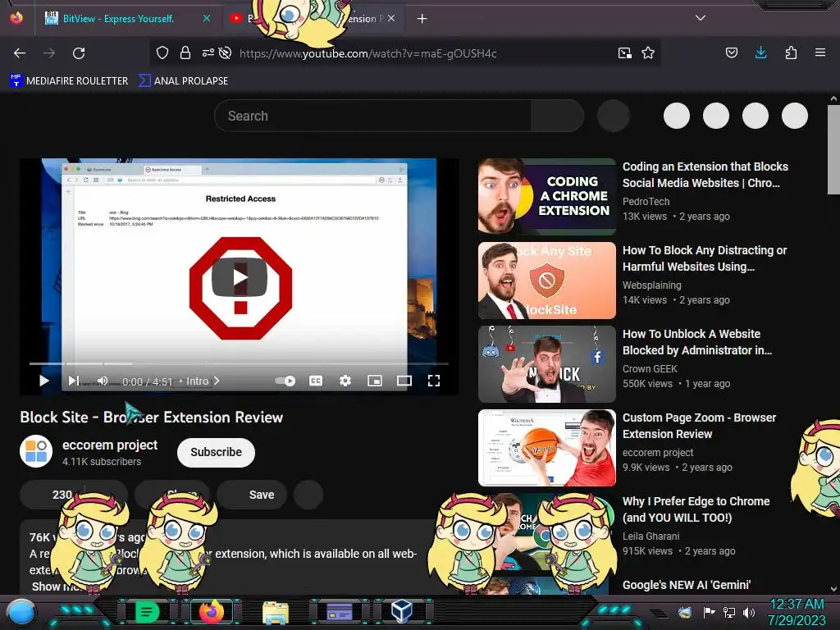Bookmark this page with the star icon
This screenshot has height=630, width=840.
pos(648,52)
